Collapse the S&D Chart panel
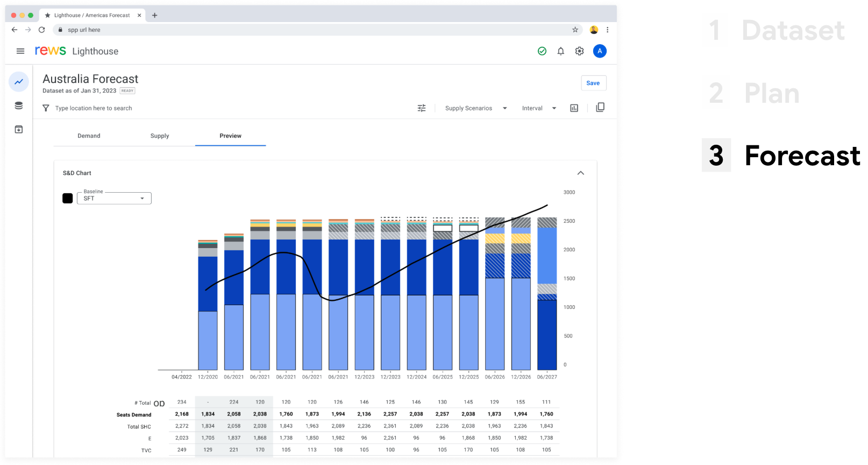The image size is (868, 465). click(581, 173)
